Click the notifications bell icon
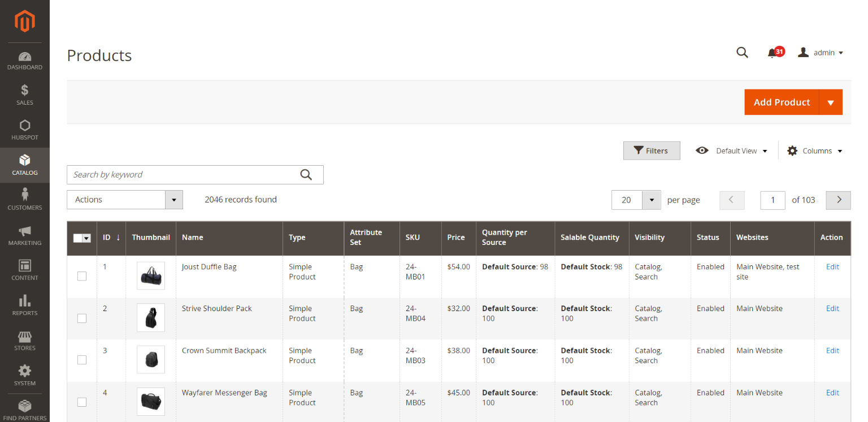 tap(772, 52)
